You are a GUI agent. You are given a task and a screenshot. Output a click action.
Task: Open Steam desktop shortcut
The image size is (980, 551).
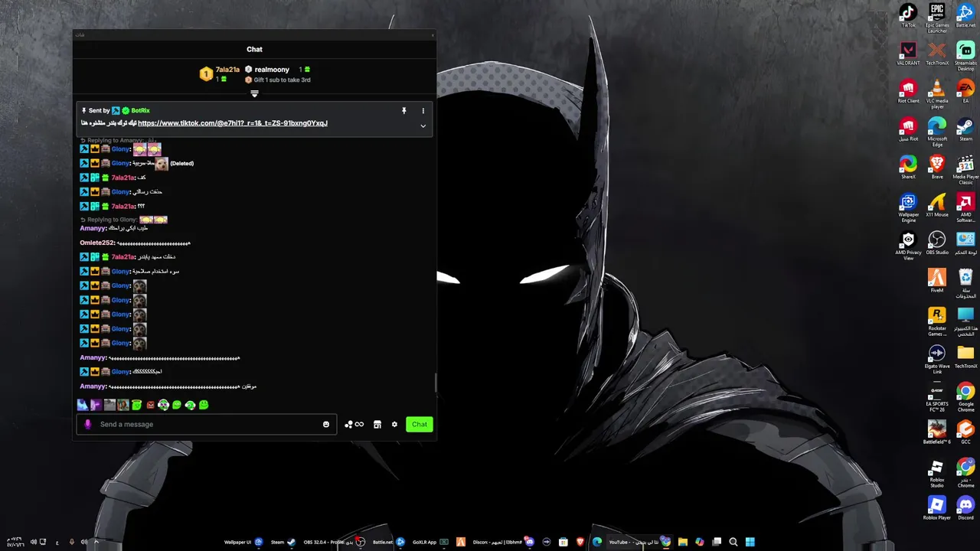(x=965, y=129)
